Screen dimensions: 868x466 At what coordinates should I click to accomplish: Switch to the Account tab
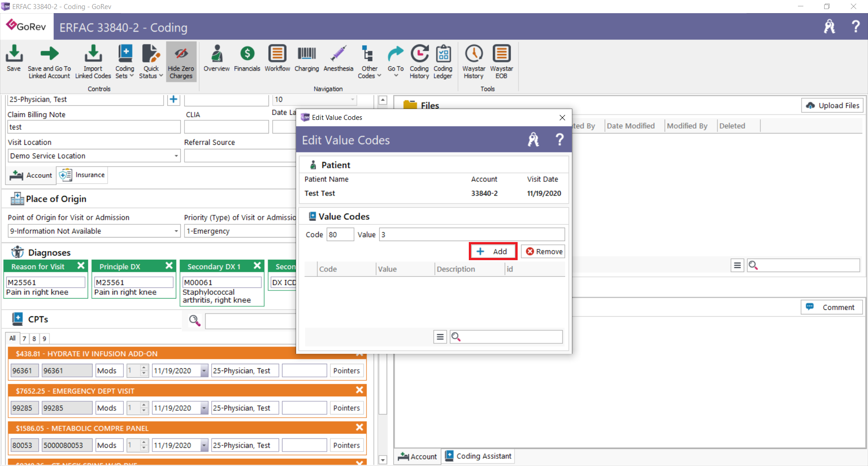(31, 175)
